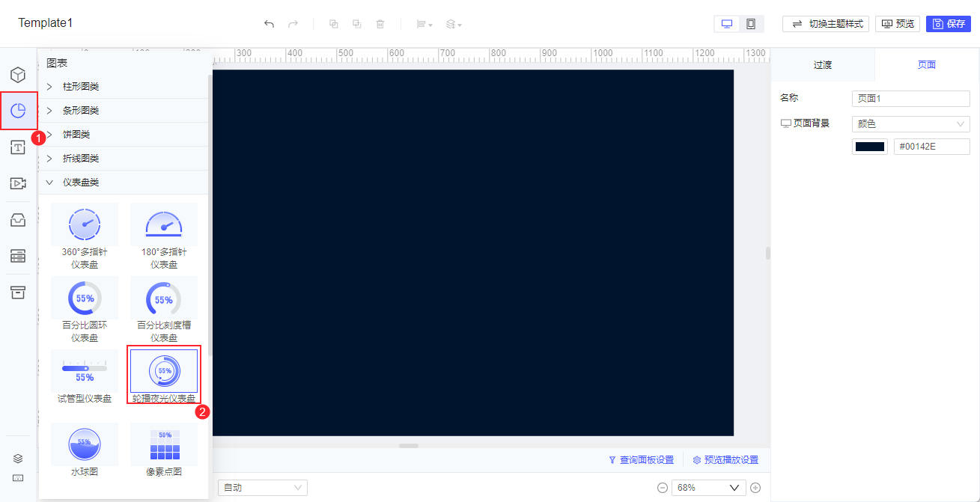Click the right panel collapse handle

[767, 253]
